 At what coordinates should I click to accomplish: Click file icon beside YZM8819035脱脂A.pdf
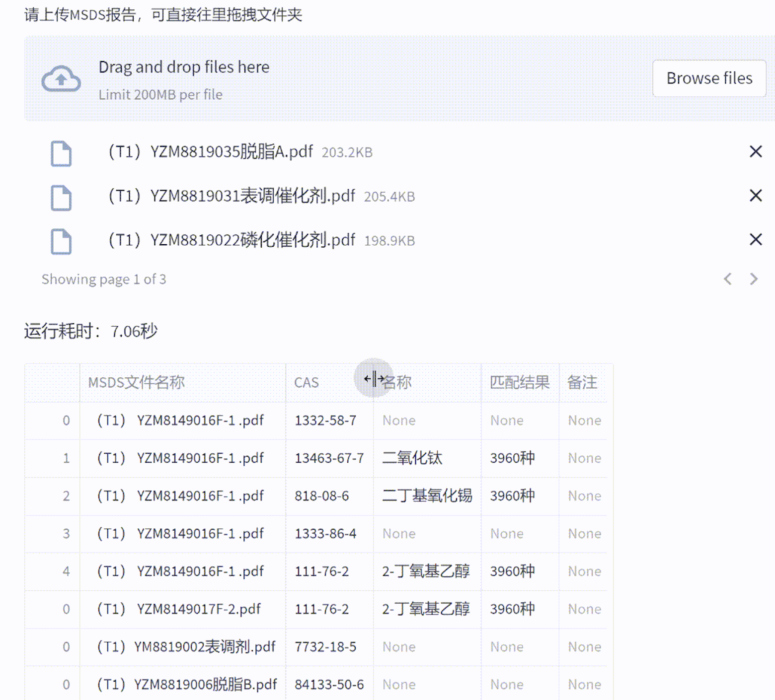click(x=61, y=153)
